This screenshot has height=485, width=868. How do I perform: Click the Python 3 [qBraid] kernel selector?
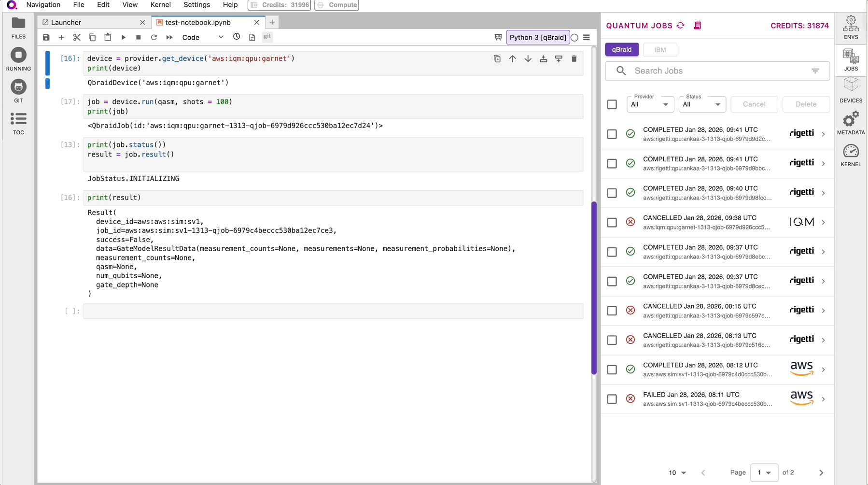538,37
